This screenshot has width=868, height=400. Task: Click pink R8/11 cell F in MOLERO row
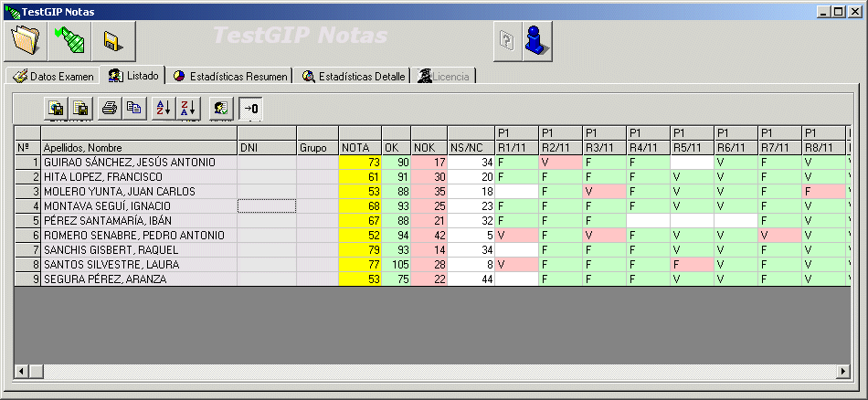[x=824, y=192]
